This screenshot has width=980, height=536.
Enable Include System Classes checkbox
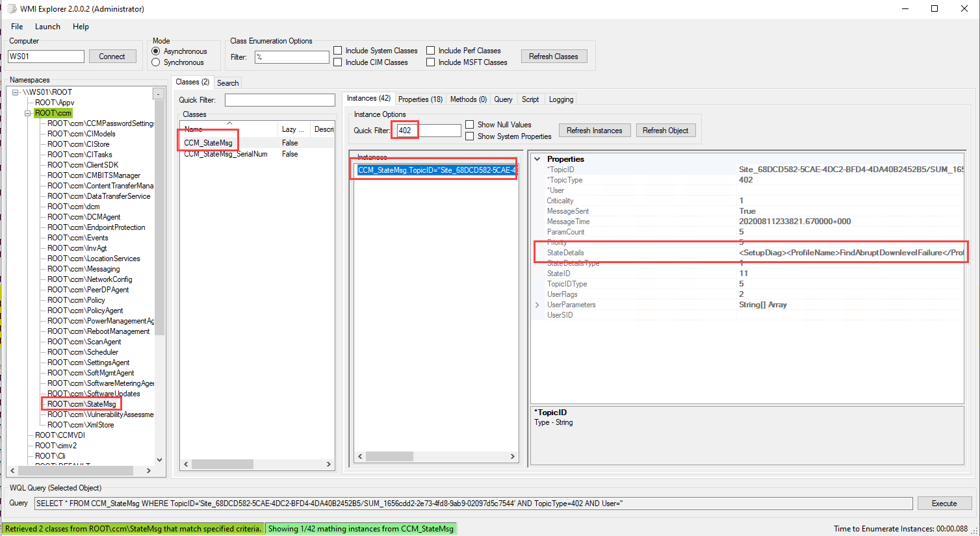click(x=338, y=51)
